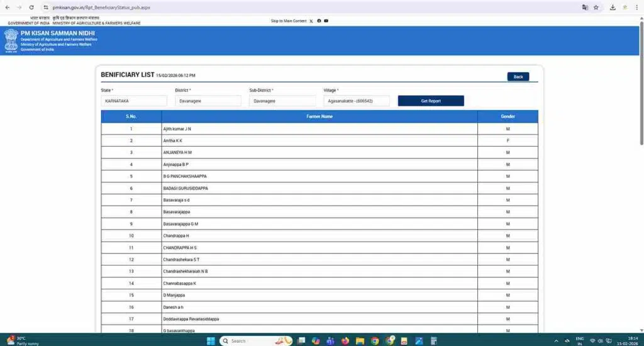Select farmer name B G PANCHAKSHAAPPA

[185, 176]
